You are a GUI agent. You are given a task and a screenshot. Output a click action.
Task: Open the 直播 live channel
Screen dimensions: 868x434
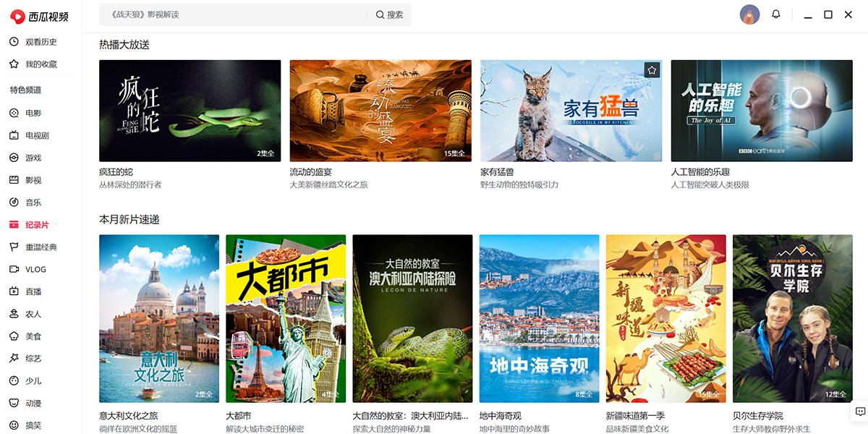(33, 292)
